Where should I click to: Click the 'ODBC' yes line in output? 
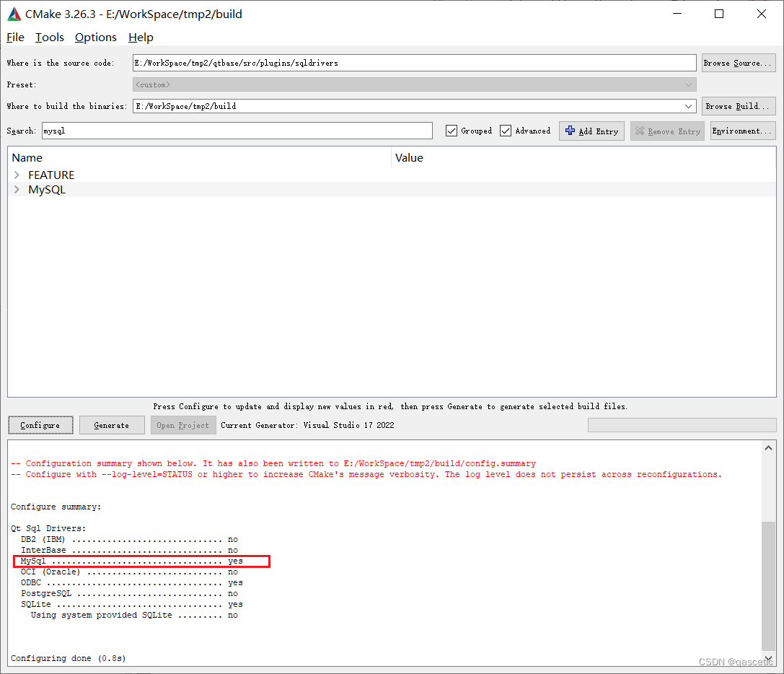131,582
